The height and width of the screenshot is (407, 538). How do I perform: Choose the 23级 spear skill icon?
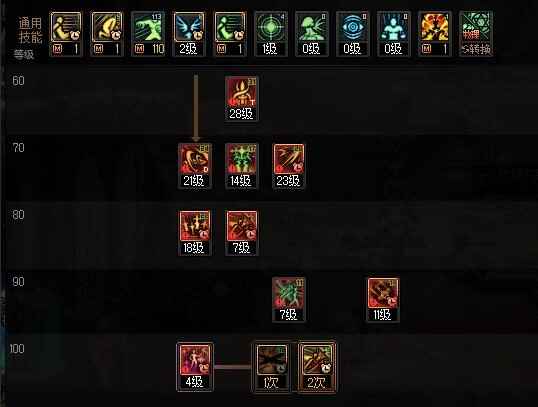[289, 166]
